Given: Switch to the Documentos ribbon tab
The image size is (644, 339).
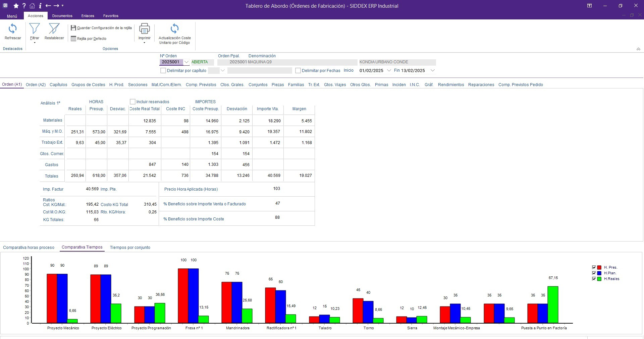Looking at the screenshot, I should pyautogui.click(x=62, y=16).
